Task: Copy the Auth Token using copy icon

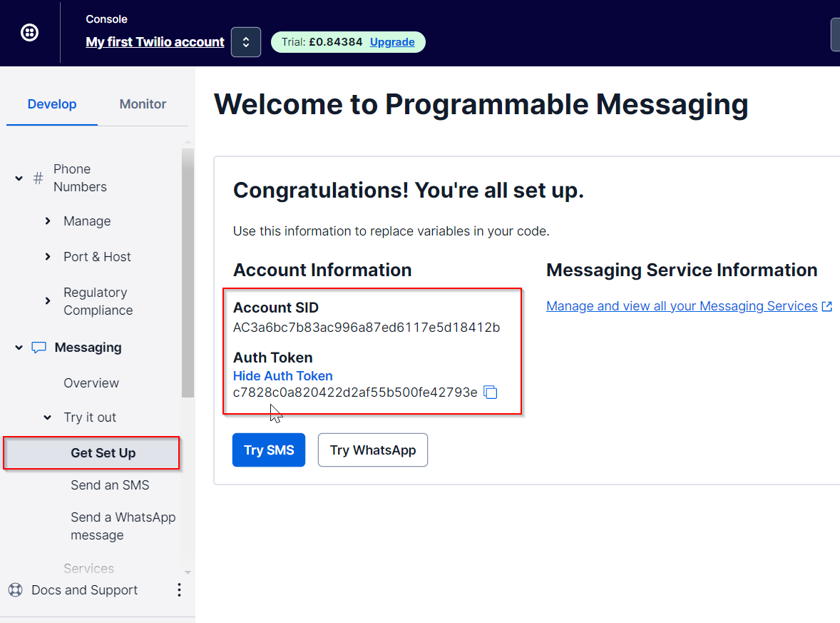Action: [491, 392]
